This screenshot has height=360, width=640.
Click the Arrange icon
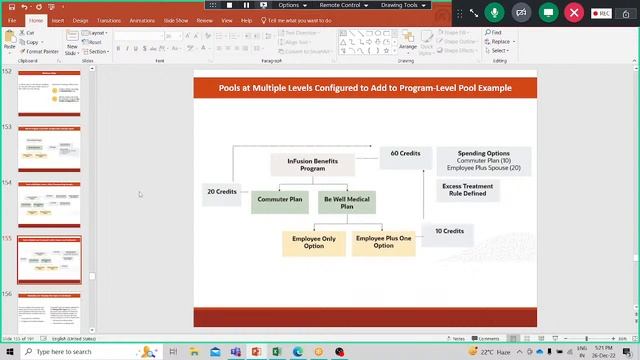[x=407, y=42]
